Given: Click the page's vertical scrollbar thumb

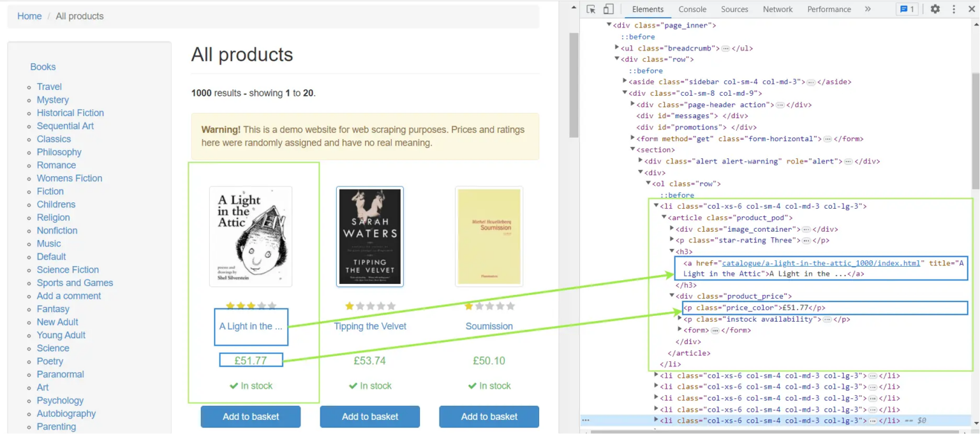Looking at the screenshot, I should tap(574, 86).
